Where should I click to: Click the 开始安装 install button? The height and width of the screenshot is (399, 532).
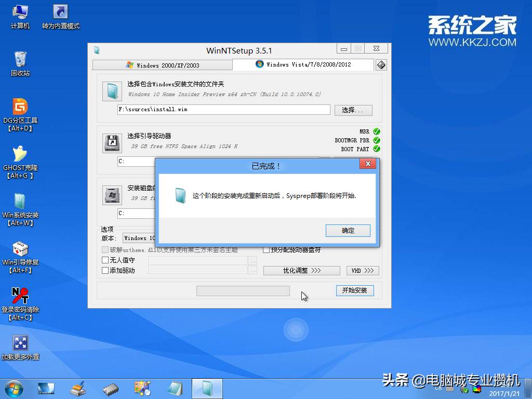tap(355, 290)
